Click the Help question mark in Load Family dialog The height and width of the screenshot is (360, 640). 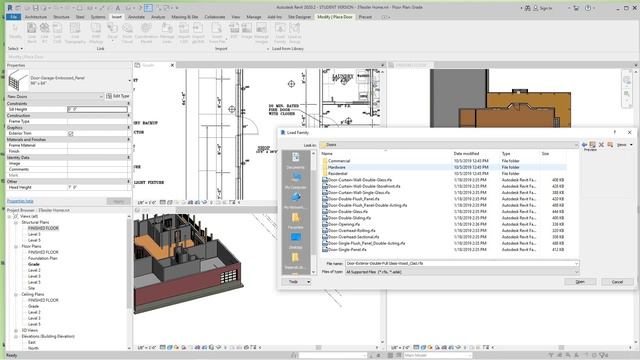pyautogui.click(x=615, y=132)
